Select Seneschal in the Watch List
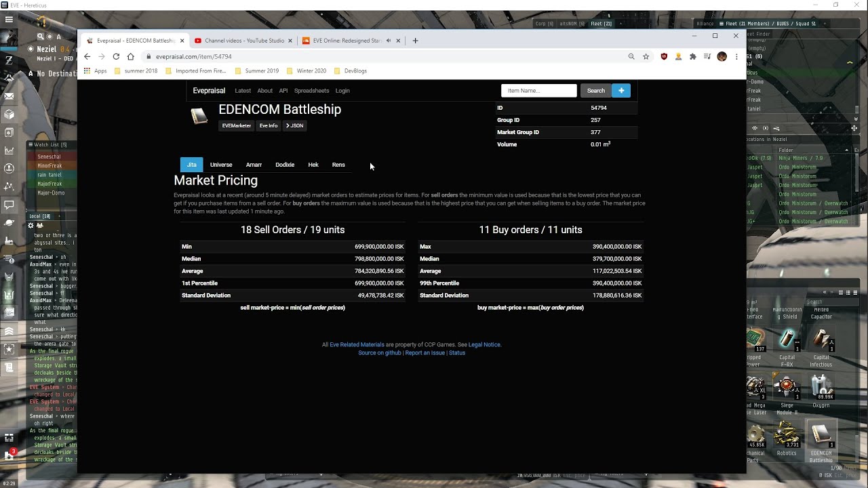 pyautogui.click(x=50, y=157)
